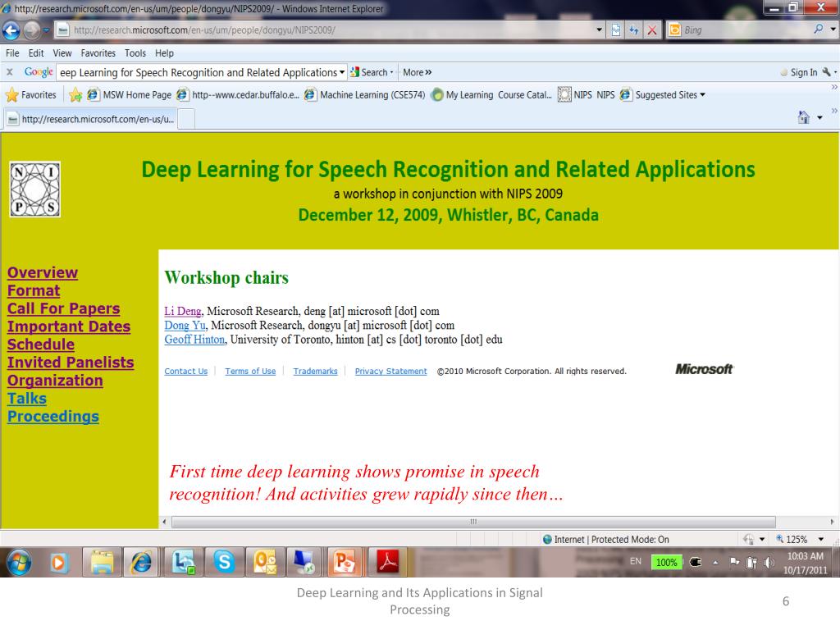Open the http--www.cedar.buffalo.e... bookmark
The width and height of the screenshot is (840, 630).
pyautogui.click(x=238, y=95)
